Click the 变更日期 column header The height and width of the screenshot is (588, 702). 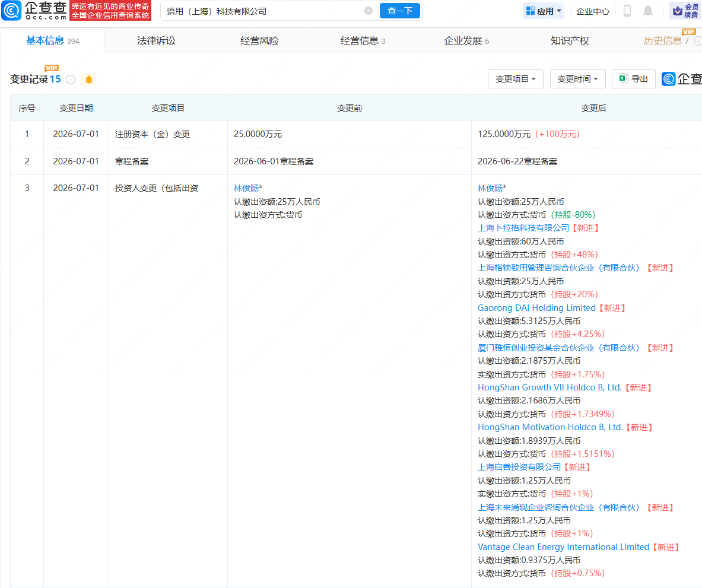[76, 108]
